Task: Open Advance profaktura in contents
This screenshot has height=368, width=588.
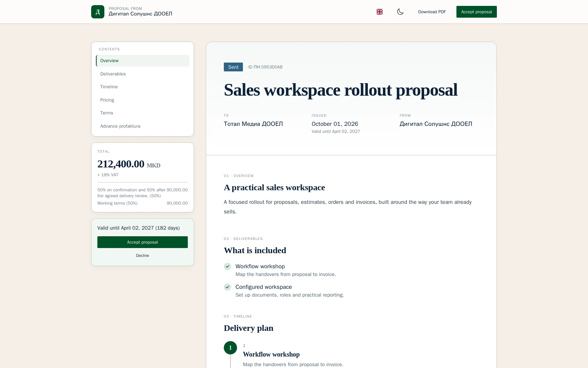Action: tap(143, 126)
